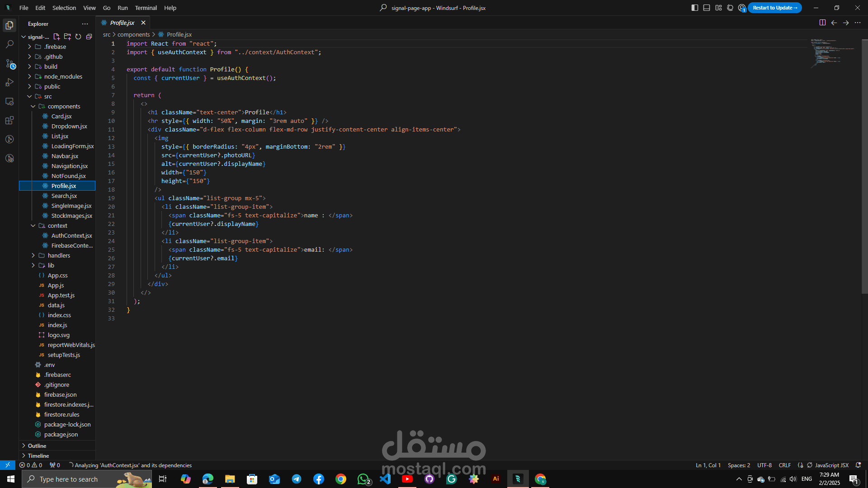Open the Search view in activity bar
Screen dimensions: 868x488
pos(9,44)
